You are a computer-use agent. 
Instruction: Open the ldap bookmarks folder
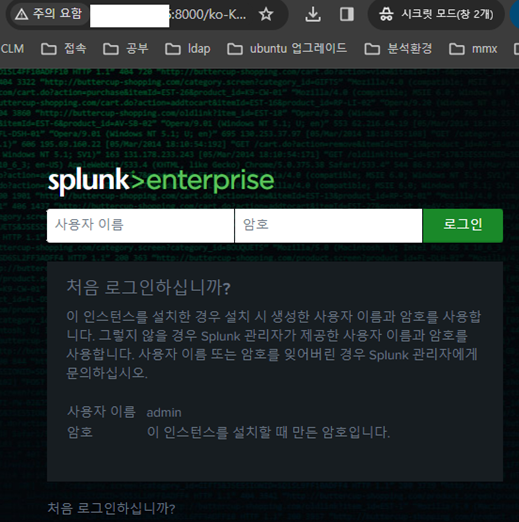[188, 49]
